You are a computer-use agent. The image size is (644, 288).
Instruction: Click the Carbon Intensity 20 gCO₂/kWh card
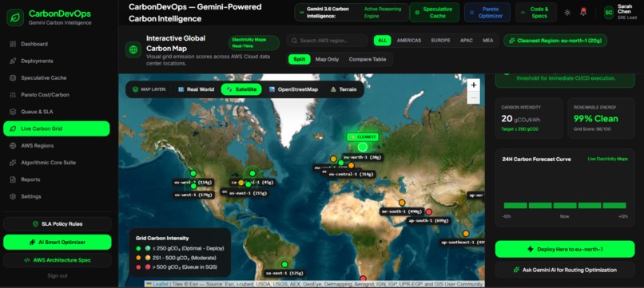[529, 119]
